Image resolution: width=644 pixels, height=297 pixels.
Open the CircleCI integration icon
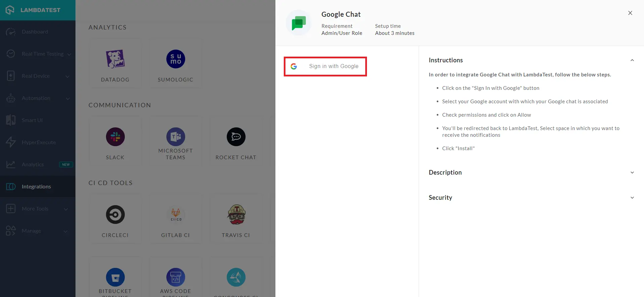115,215
